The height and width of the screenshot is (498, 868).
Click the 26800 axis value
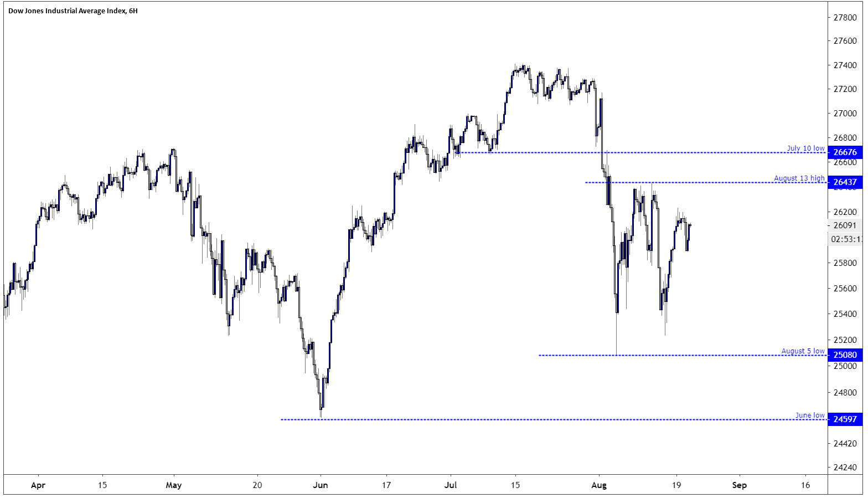pos(845,138)
